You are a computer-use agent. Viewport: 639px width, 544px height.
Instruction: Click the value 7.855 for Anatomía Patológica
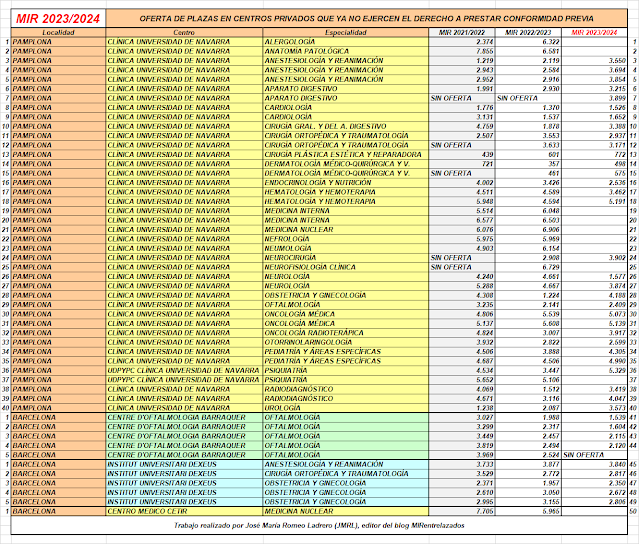[x=485, y=51]
